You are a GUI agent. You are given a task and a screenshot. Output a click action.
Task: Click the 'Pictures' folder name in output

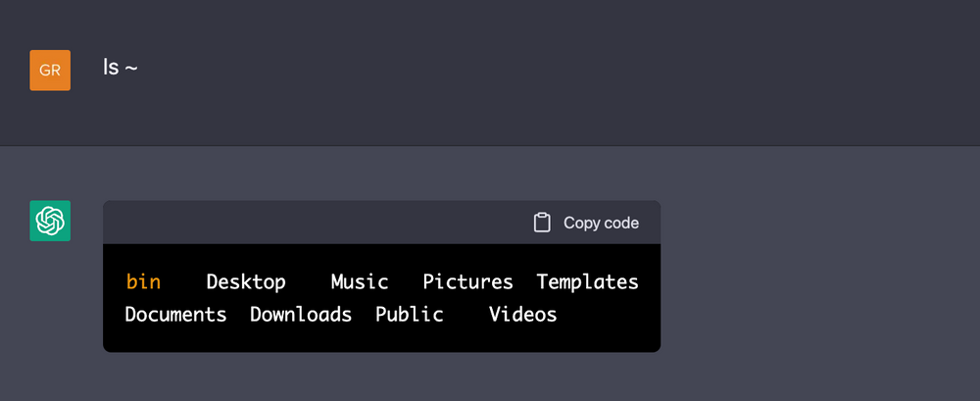[x=467, y=281]
